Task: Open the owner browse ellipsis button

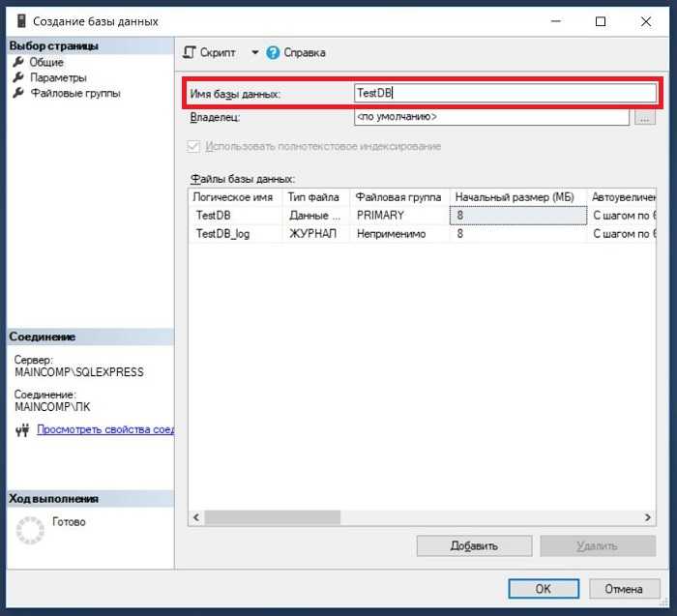Action: 645,117
